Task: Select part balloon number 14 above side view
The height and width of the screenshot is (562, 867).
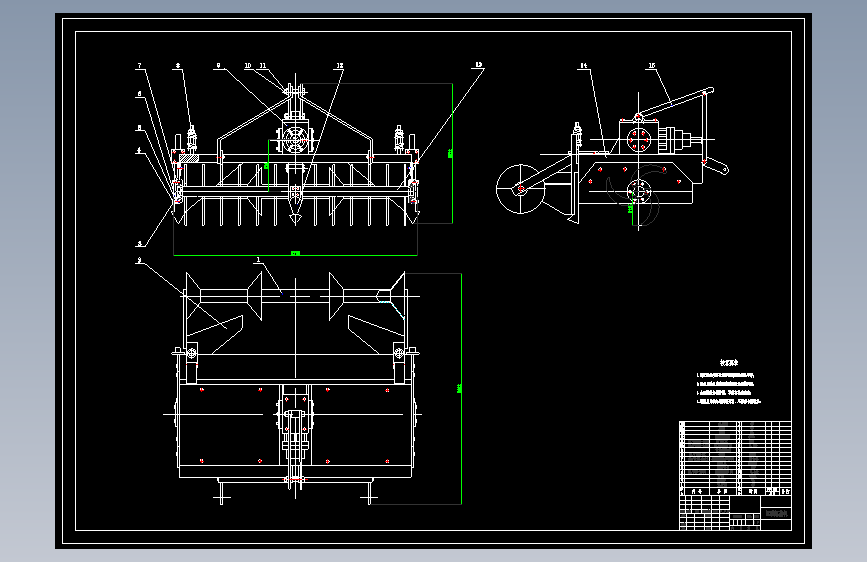Action: coord(583,65)
